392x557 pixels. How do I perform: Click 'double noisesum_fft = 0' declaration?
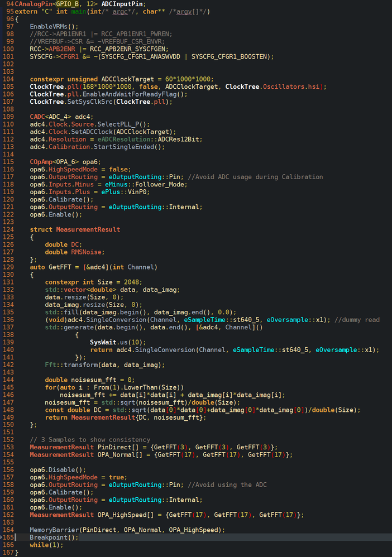pyautogui.click(x=89, y=380)
